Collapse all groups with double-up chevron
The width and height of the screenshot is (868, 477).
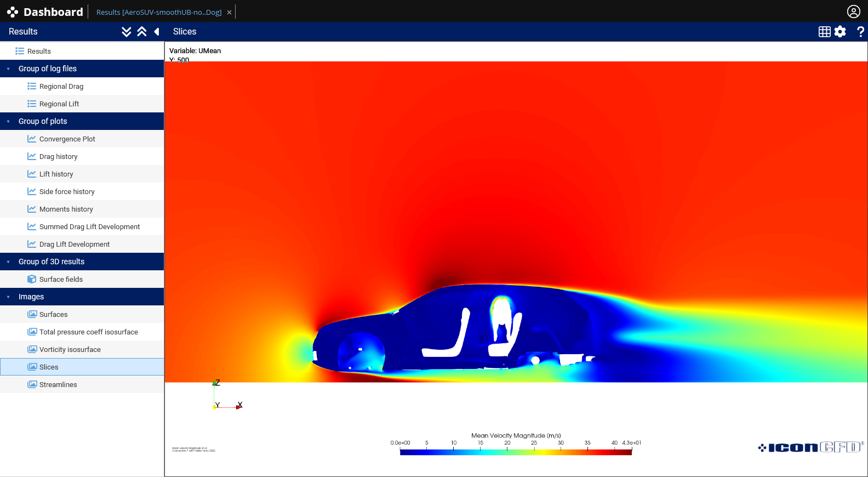point(142,32)
